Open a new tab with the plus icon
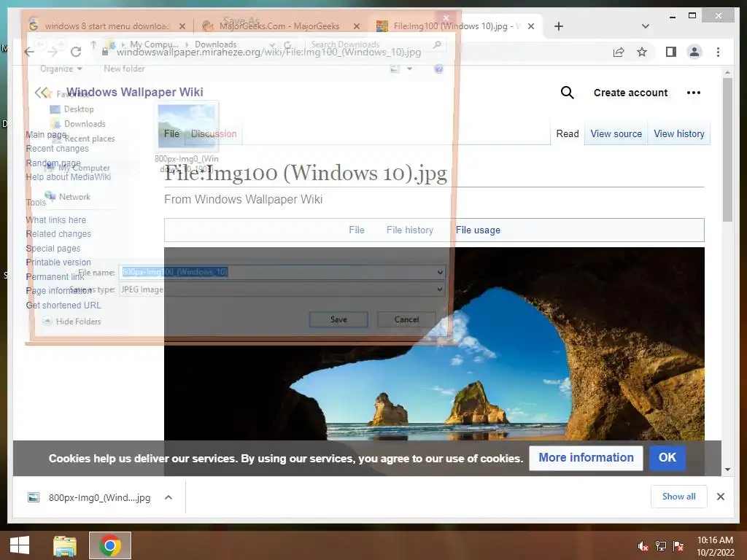This screenshot has width=747, height=560. coord(559,26)
